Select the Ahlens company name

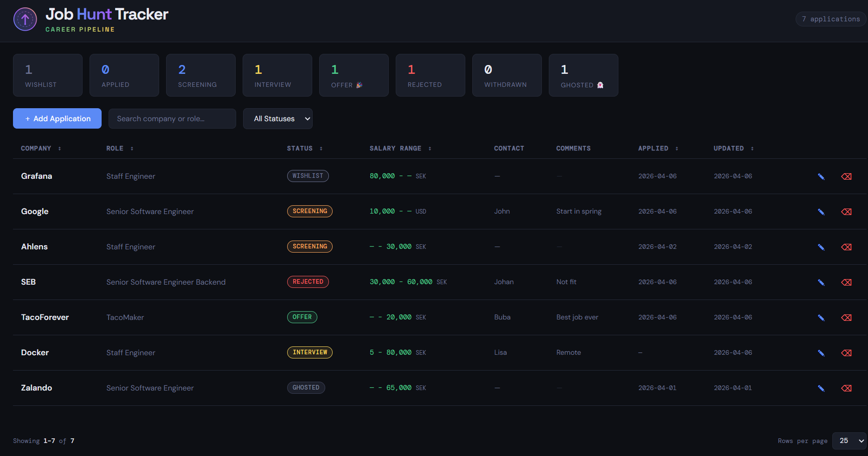tap(34, 247)
